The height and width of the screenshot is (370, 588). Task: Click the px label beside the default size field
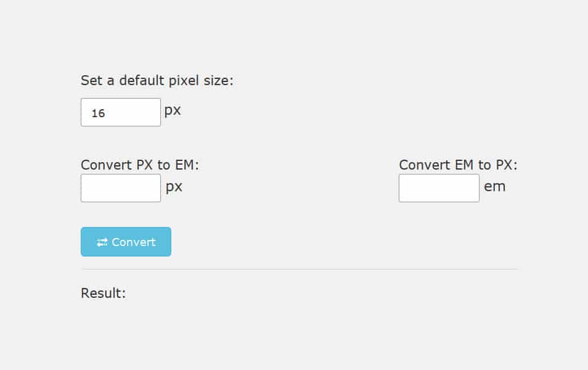[173, 110]
